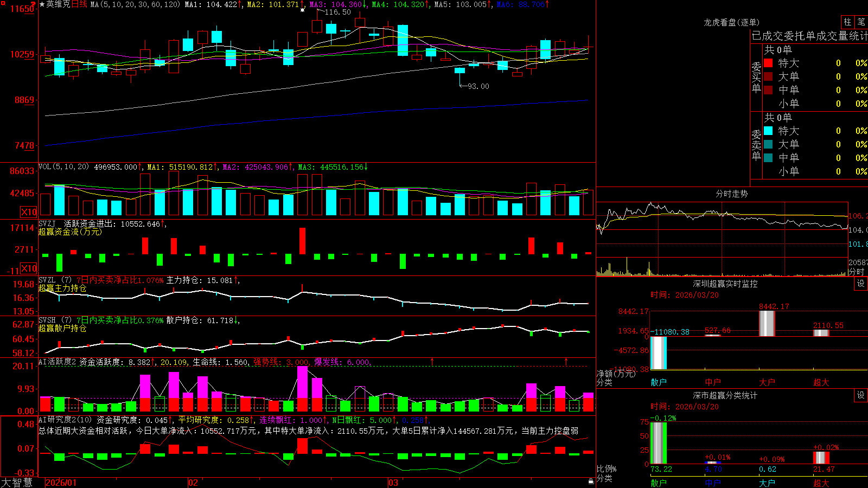Click the 委卖单 section label
Screen dimensions: 868x488
tap(756, 144)
